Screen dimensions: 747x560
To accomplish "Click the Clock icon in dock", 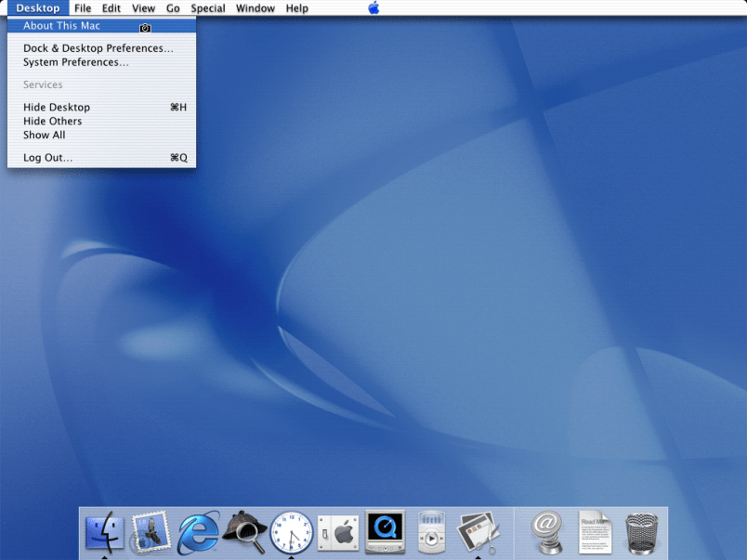I will point(291,533).
